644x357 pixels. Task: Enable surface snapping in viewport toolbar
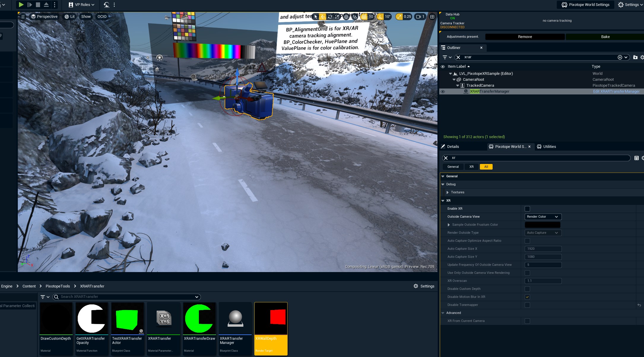tap(355, 17)
